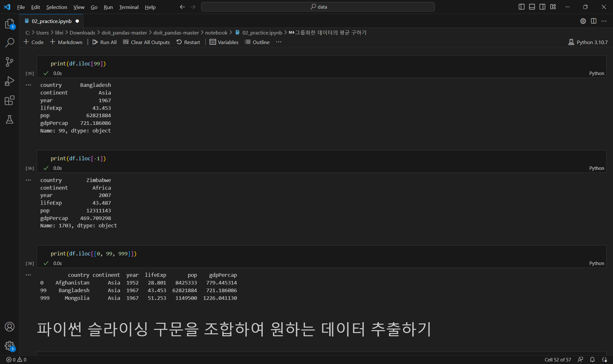Select the Python 3.10.7 kernel picker
The image size is (613, 364).
click(588, 42)
